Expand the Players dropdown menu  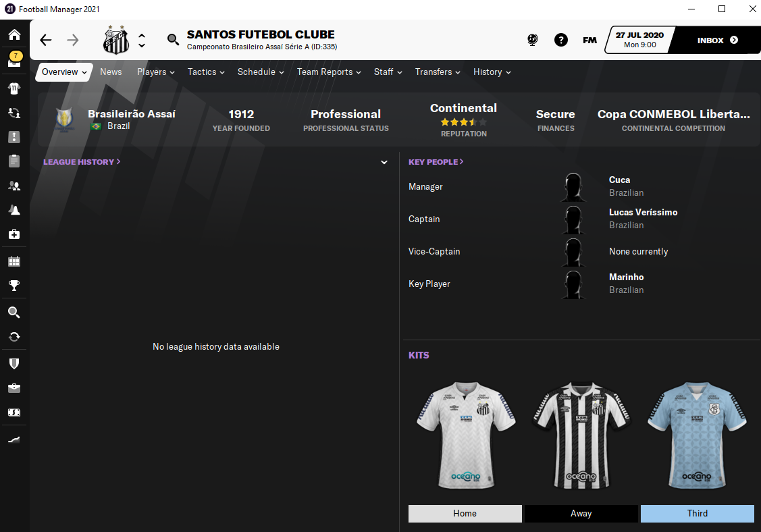(x=156, y=72)
